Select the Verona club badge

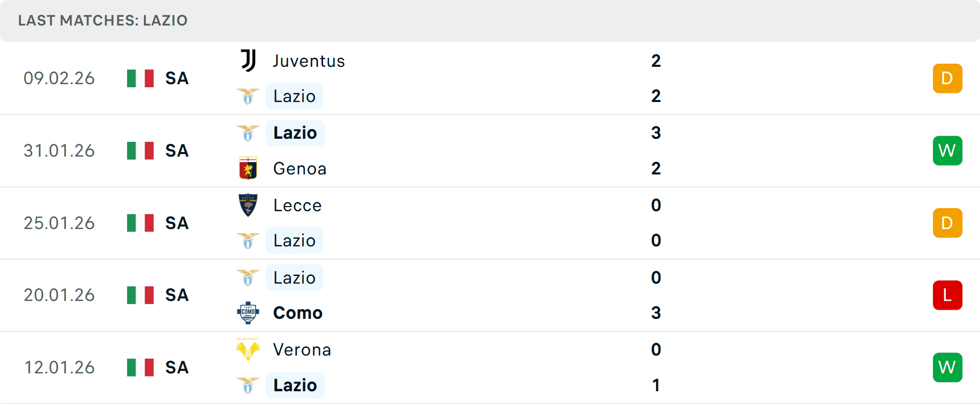(248, 350)
